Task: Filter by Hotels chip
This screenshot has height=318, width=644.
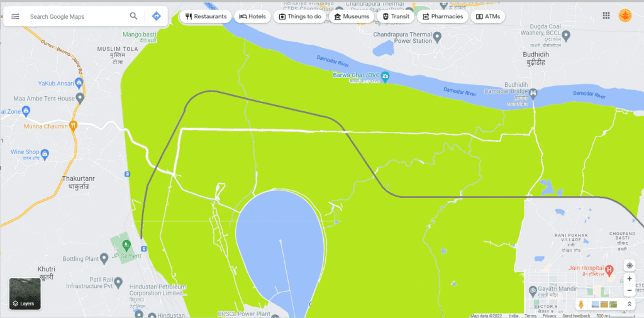Action: coord(253,16)
